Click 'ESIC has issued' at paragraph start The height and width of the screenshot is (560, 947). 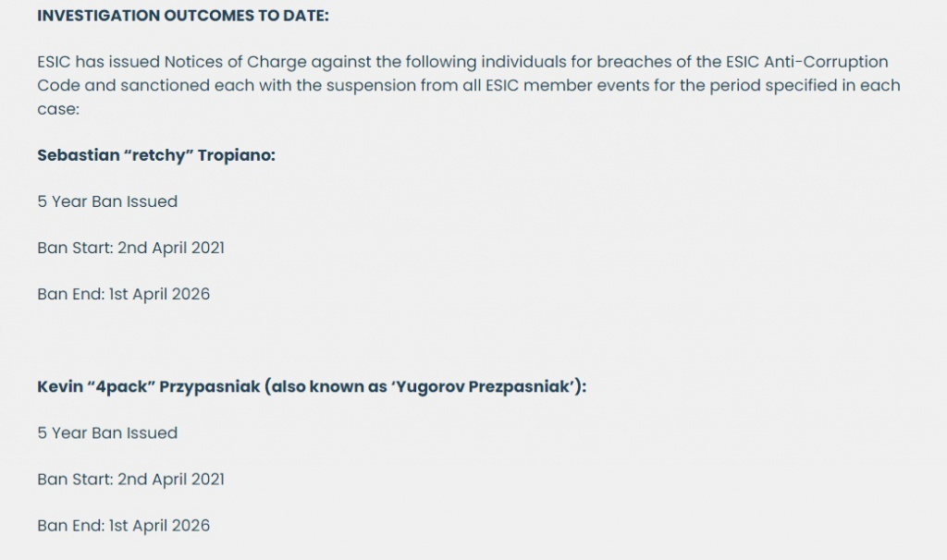point(98,62)
